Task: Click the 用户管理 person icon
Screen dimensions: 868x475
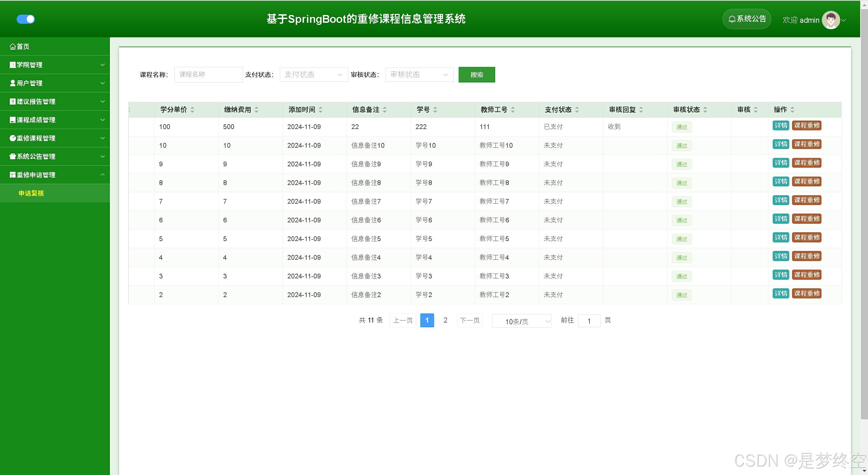Action: tap(13, 83)
